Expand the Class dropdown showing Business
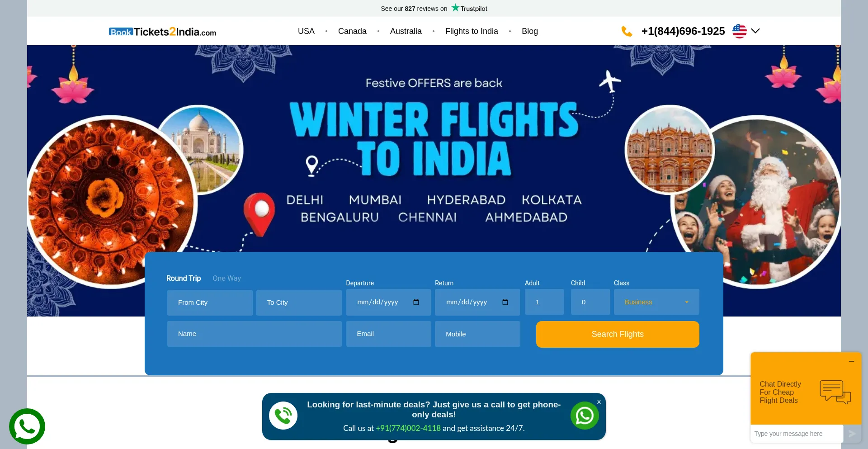This screenshot has width=868, height=449. click(656, 302)
